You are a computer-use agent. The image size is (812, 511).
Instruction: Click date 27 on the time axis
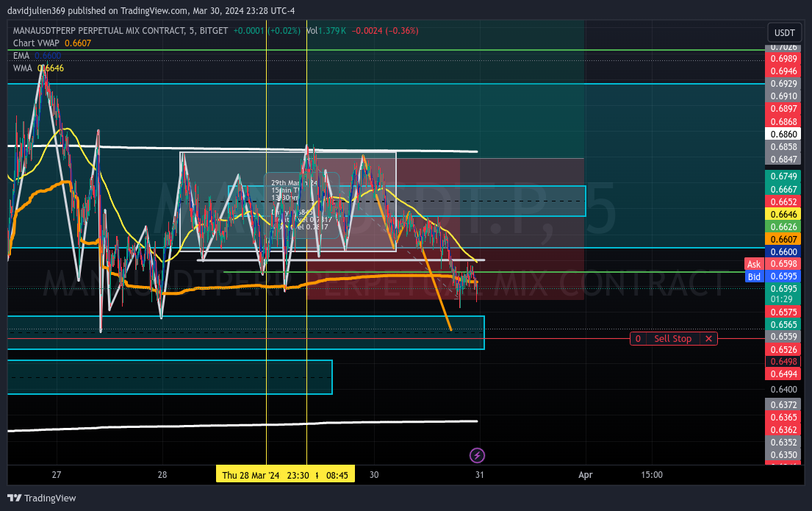pos(57,475)
